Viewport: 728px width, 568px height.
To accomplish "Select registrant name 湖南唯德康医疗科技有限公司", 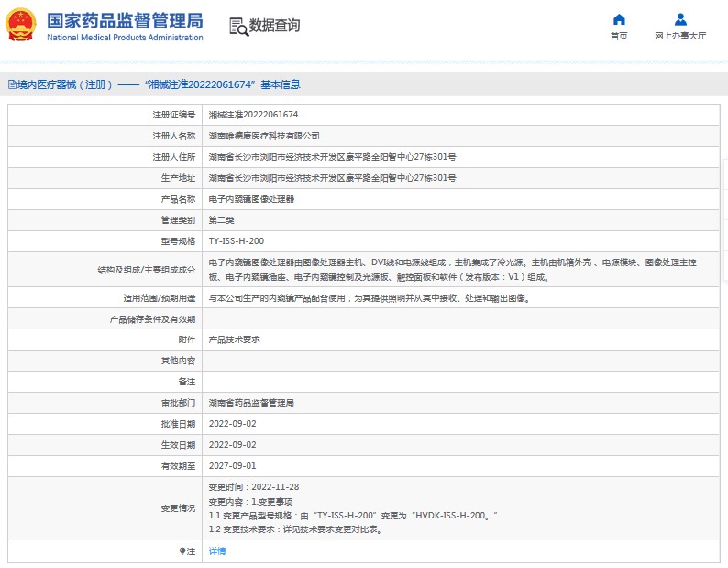I will pos(264,136).
